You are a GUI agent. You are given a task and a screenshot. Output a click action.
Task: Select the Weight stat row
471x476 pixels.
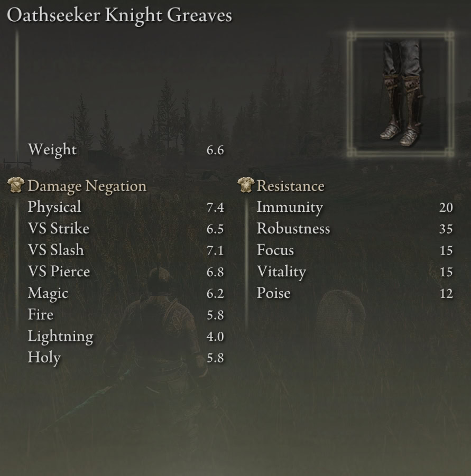click(126, 150)
